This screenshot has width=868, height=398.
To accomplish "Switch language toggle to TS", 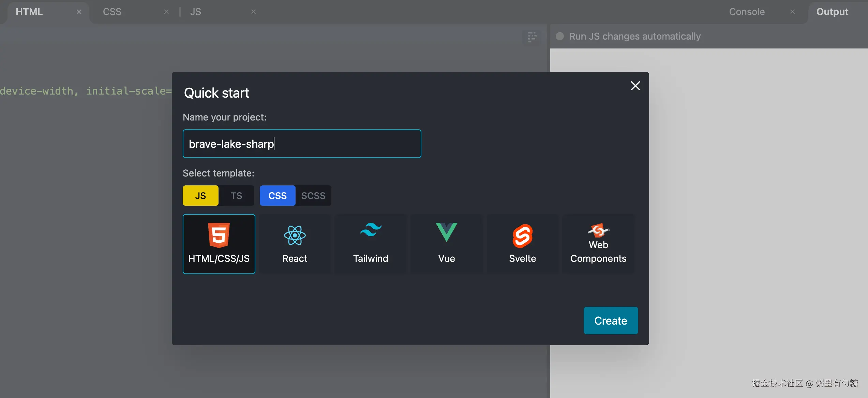I will (x=236, y=196).
